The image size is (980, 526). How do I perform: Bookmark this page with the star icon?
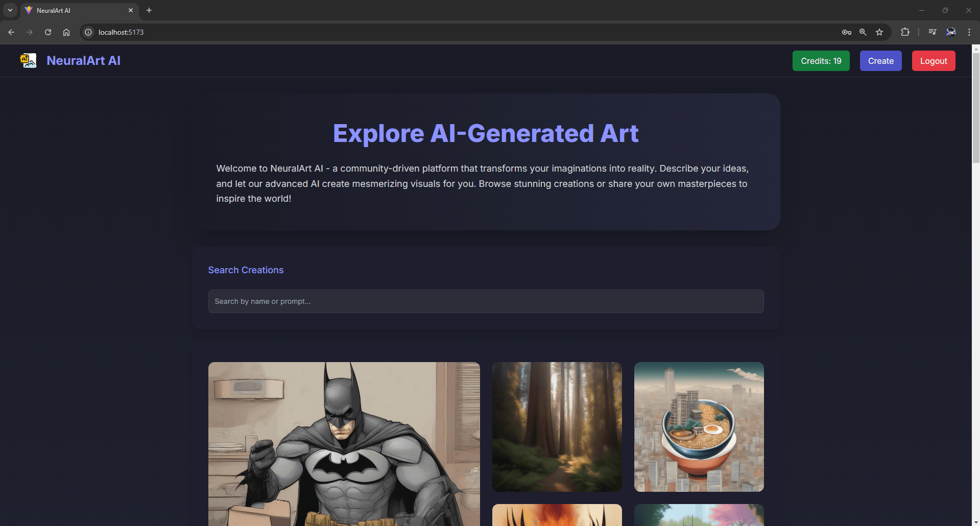[879, 32]
